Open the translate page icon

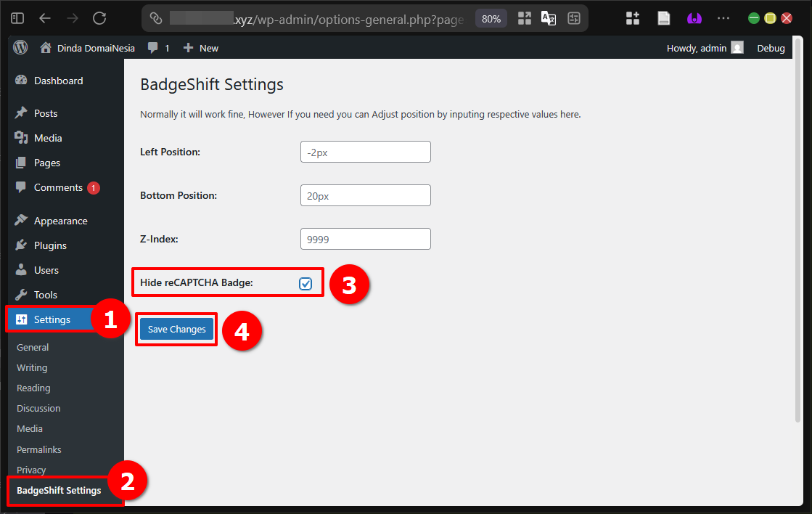click(549, 19)
